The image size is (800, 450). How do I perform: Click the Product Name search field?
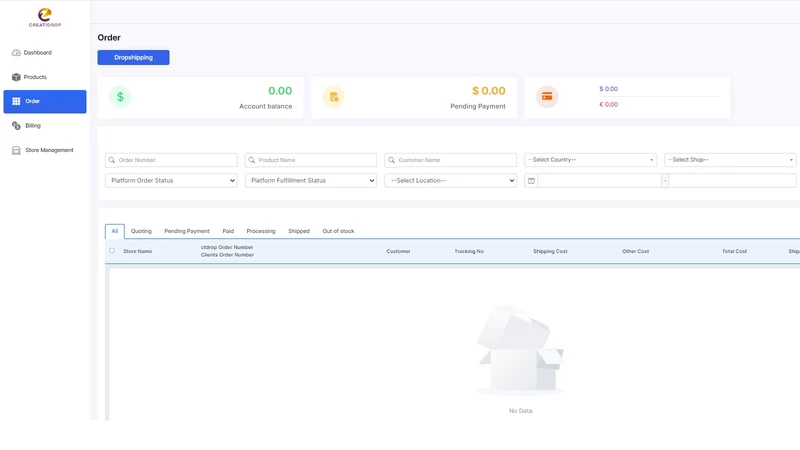311,160
